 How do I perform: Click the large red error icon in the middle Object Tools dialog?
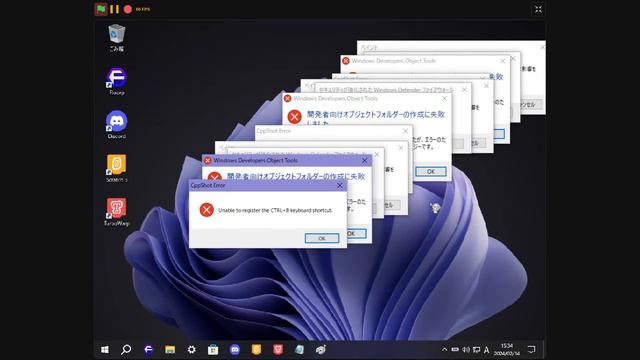pyautogui.click(x=294, y=117)
